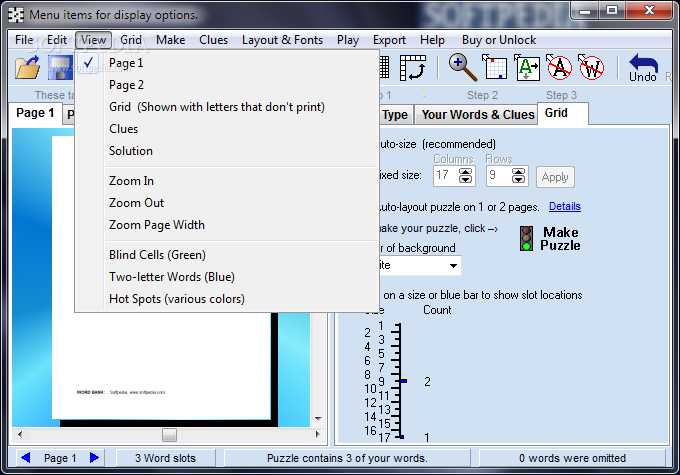Open the Details link
Screen dimensions: 680x475
[x=565, y=206]
